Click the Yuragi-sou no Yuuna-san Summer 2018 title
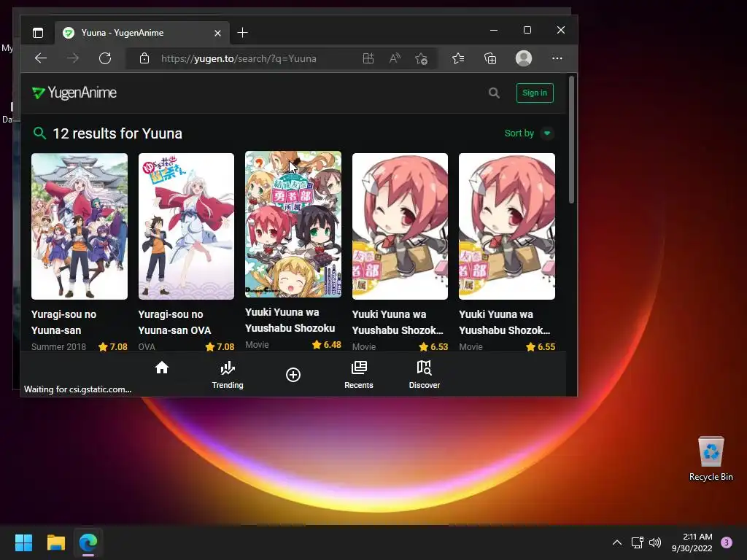The width and height of the screenshot is (747, 560). coord(64,322)
